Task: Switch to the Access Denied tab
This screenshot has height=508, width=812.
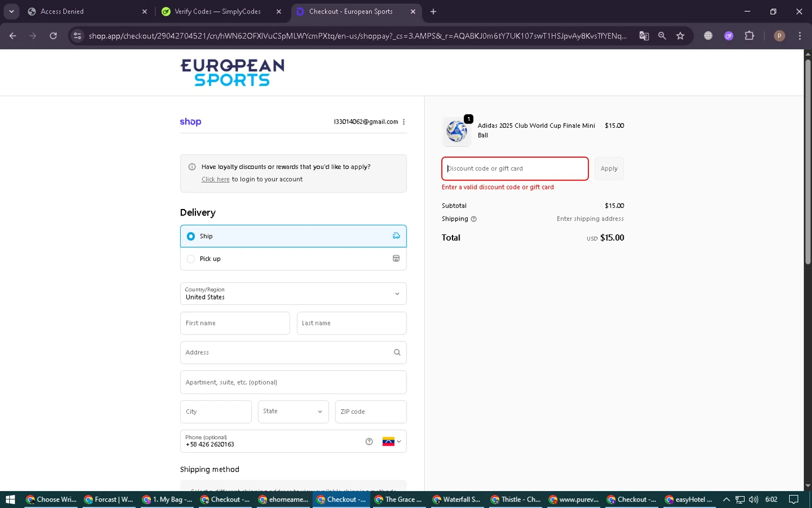Action: [x=87, y=11]
